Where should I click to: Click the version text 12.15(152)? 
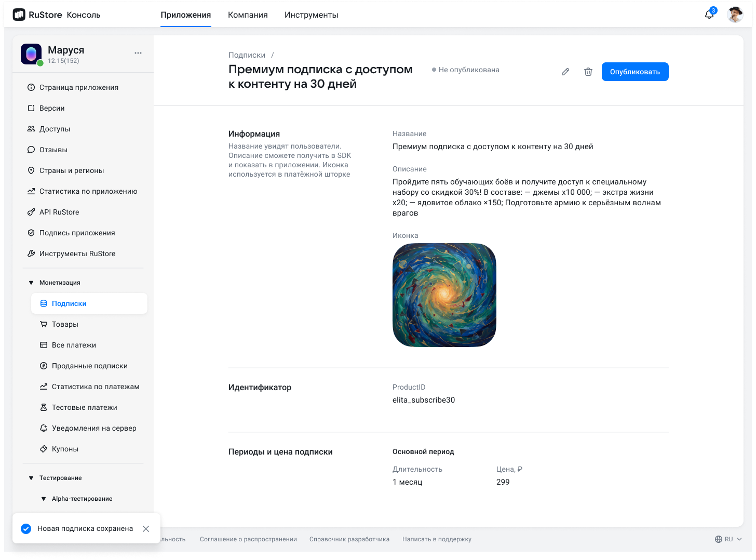[x=63, y=61]
